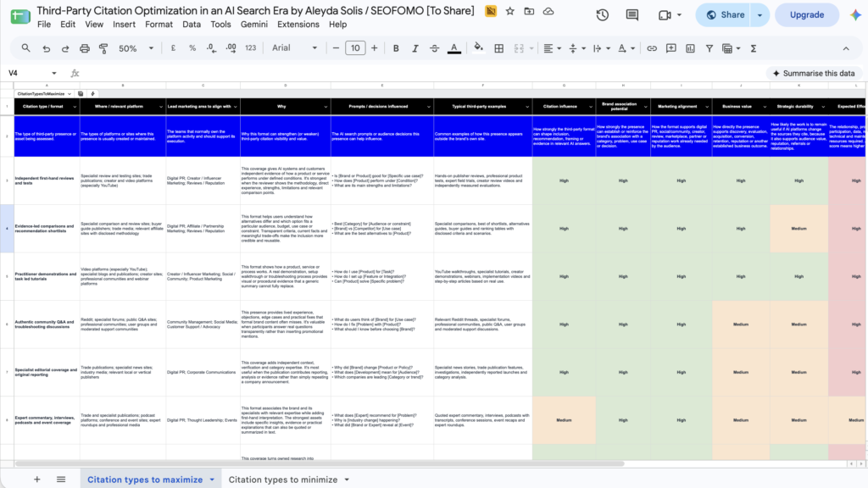Create a filter
The height and width of the screenshot is (488, 868).
(x=709, y=48)
